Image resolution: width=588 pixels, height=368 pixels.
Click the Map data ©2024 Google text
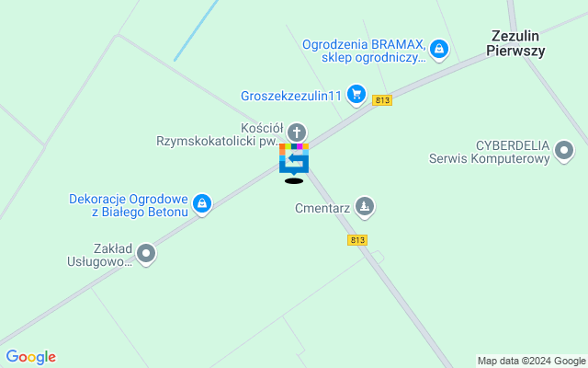(531, 362)
